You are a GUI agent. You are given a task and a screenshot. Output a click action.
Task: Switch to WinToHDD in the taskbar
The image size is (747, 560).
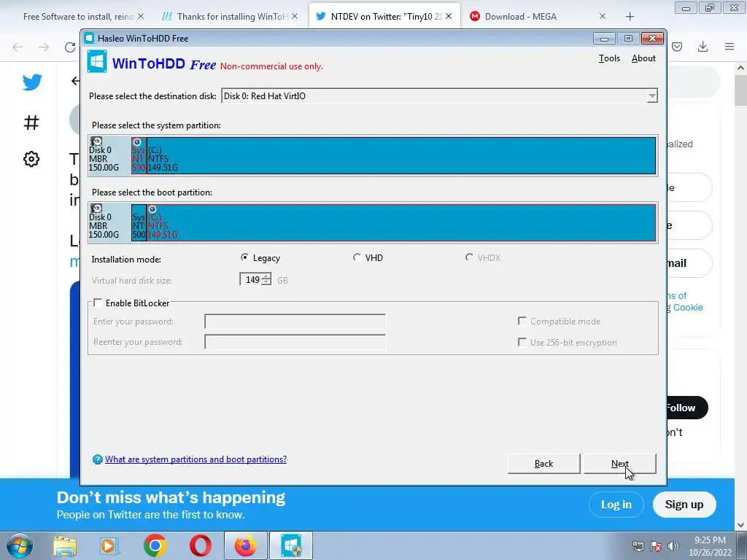pos(291,545)
